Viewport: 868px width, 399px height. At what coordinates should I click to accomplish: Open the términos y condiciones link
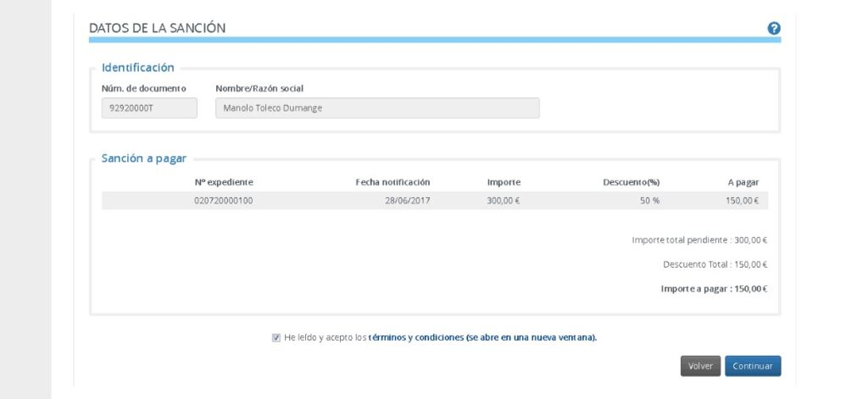[482, 337]
